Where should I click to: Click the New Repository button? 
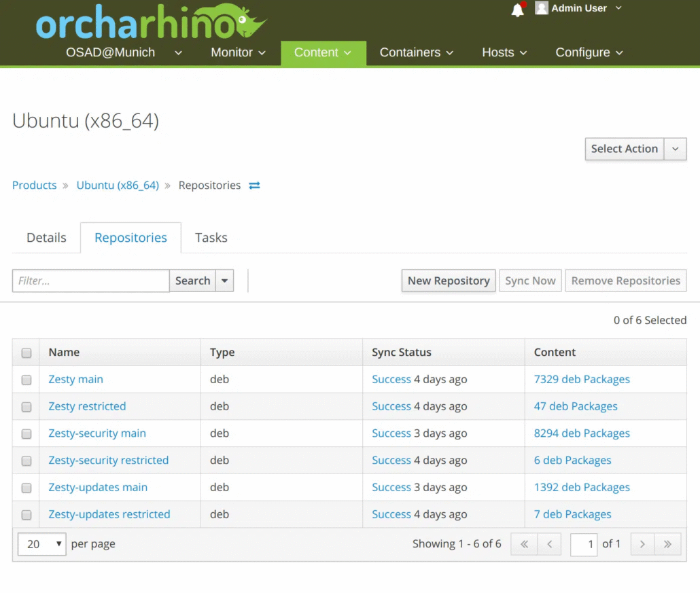click(x=449, y=281)
